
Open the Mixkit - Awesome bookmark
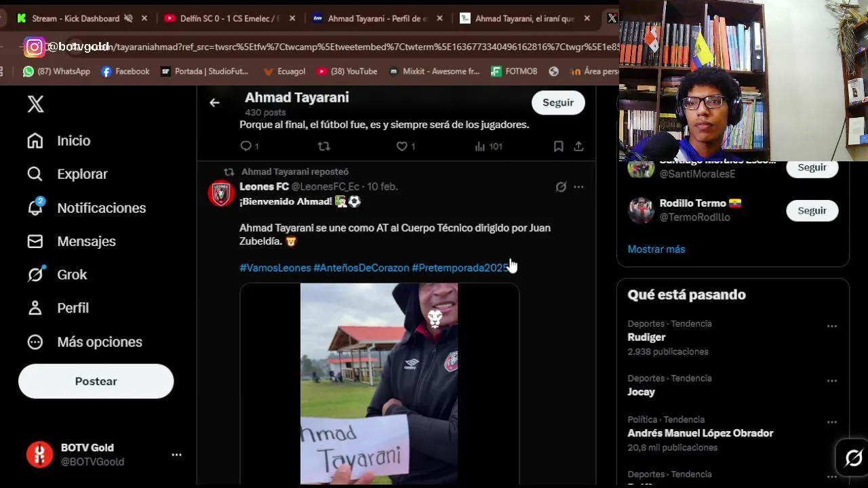[x=434, y=71]
